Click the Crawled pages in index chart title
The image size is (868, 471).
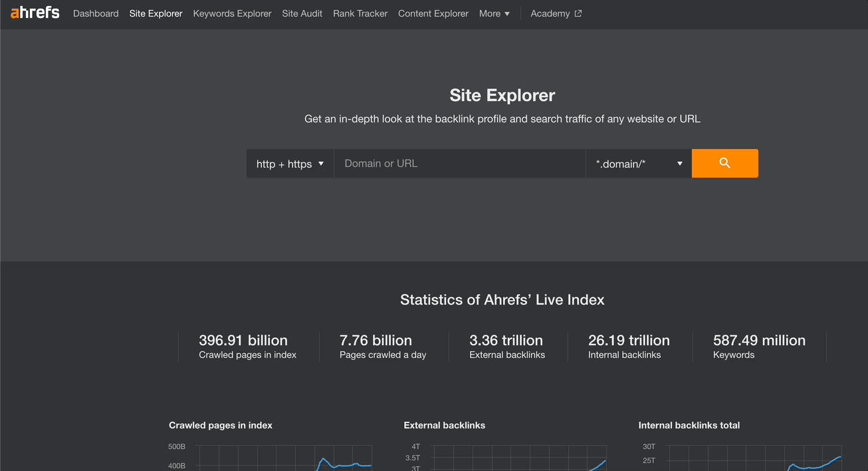(221, 425)
